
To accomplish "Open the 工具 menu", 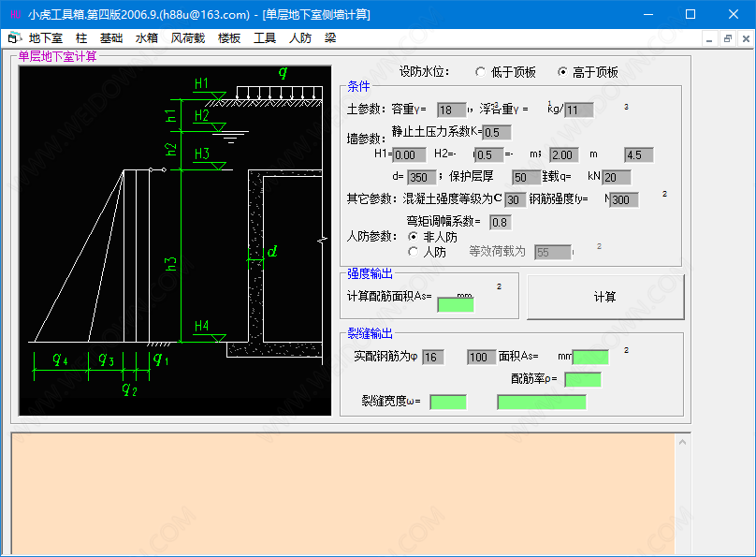I will pos(265,38).
